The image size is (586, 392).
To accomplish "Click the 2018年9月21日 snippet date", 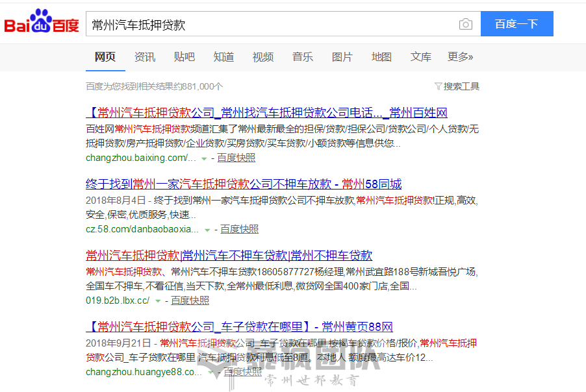I will [118, 343].
